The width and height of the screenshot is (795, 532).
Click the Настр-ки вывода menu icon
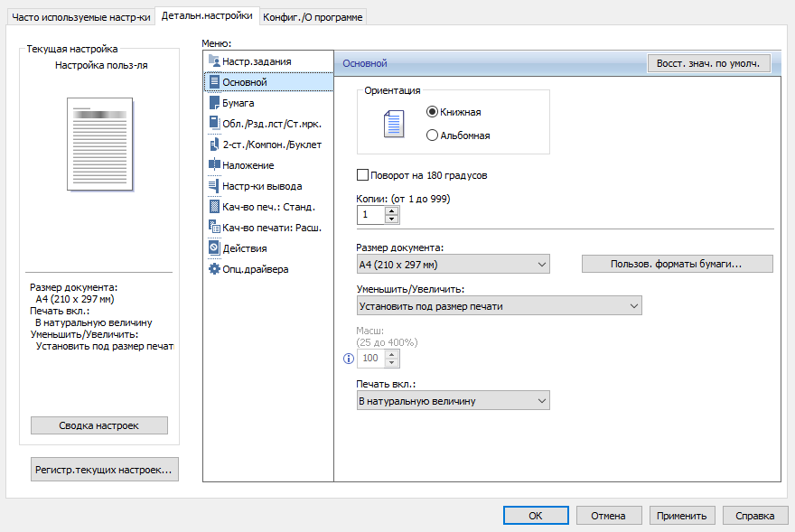(x=214, y=186)
